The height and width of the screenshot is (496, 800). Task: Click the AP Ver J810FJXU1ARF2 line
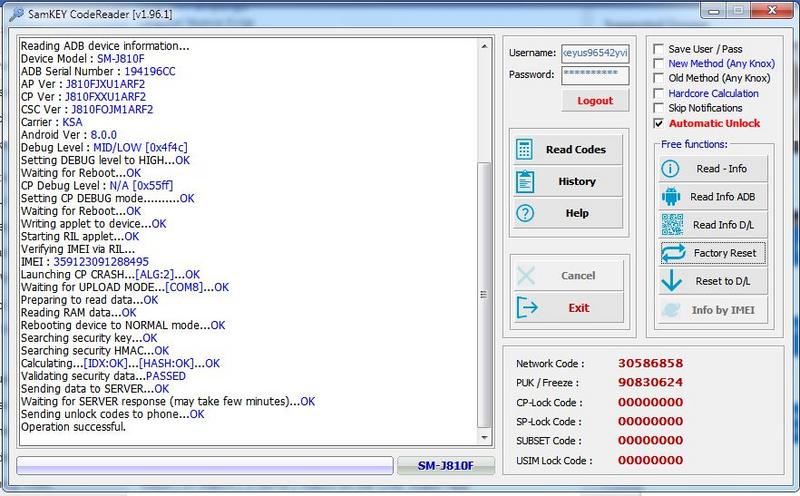click(83, 84)
